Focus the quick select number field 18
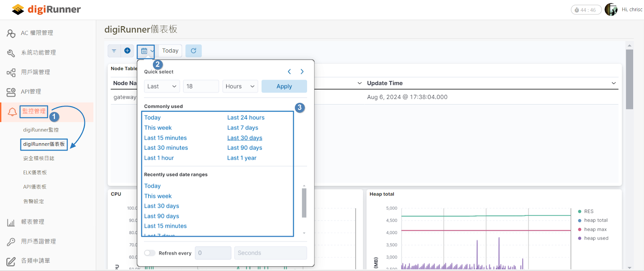 point(201,86)
